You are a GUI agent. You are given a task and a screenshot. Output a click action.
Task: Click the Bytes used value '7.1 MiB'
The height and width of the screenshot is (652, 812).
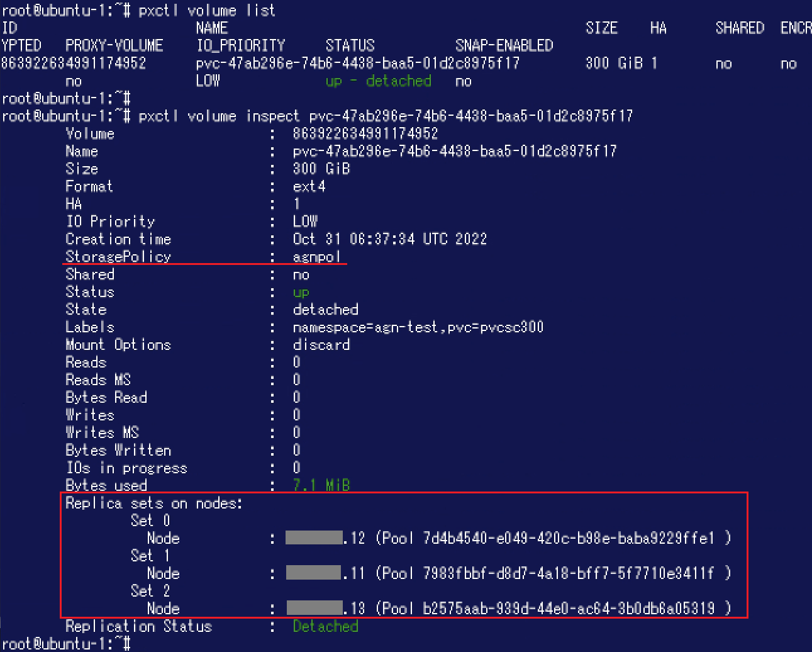pyautogui.click(x=321, y=485)
